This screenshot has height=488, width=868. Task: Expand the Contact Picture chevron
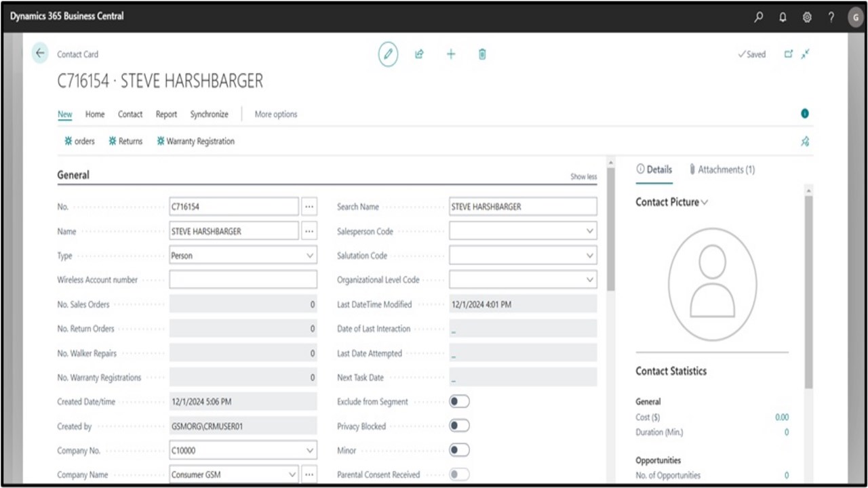(x=705, y=202)
